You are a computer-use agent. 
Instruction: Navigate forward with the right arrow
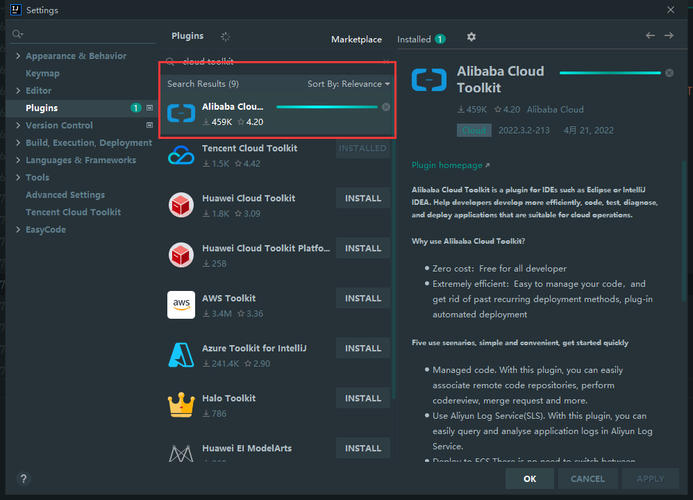coord(669,36)
